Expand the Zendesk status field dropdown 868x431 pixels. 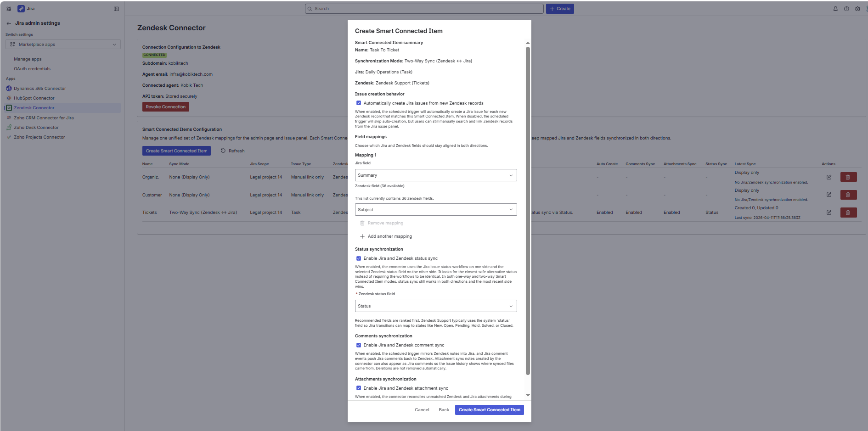coord(435,306)
